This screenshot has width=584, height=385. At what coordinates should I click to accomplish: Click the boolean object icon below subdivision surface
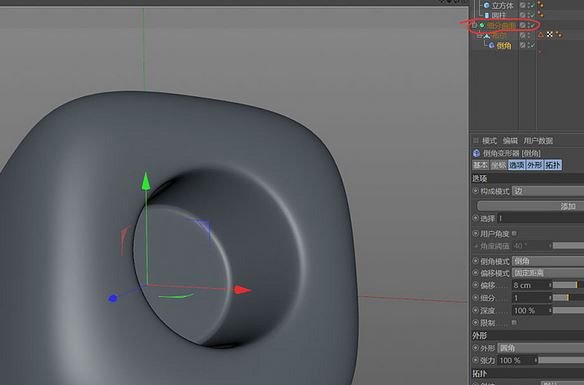[x=487, y=36]
